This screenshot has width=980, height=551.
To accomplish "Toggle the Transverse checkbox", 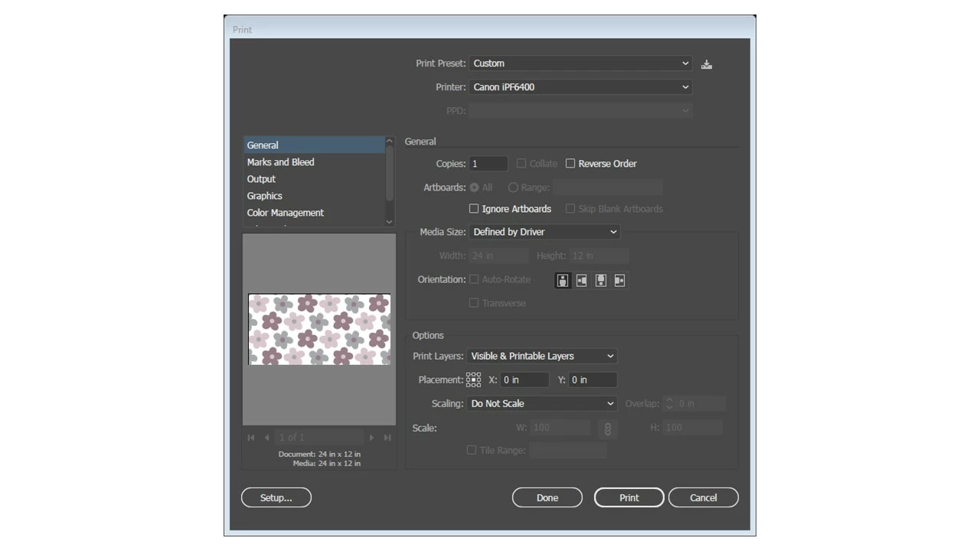I will pyautogui.click(x=474, y=303).
